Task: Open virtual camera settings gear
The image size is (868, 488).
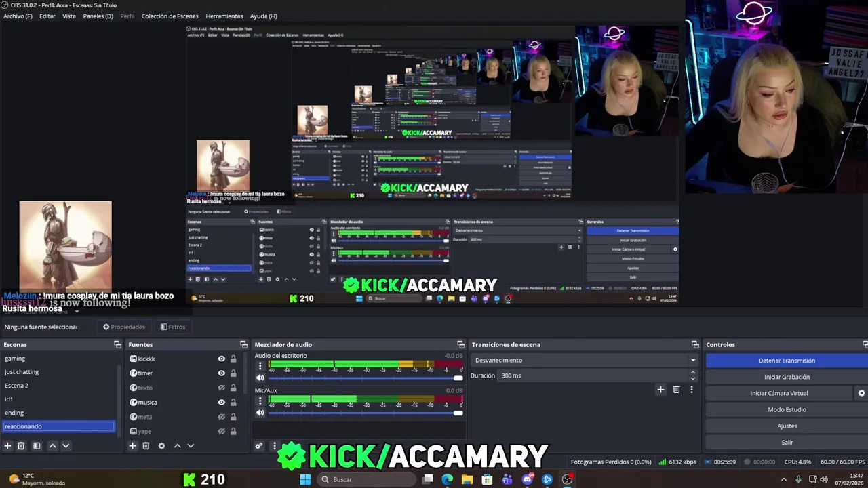Action: pyautogui.click(x=862, y=393)
